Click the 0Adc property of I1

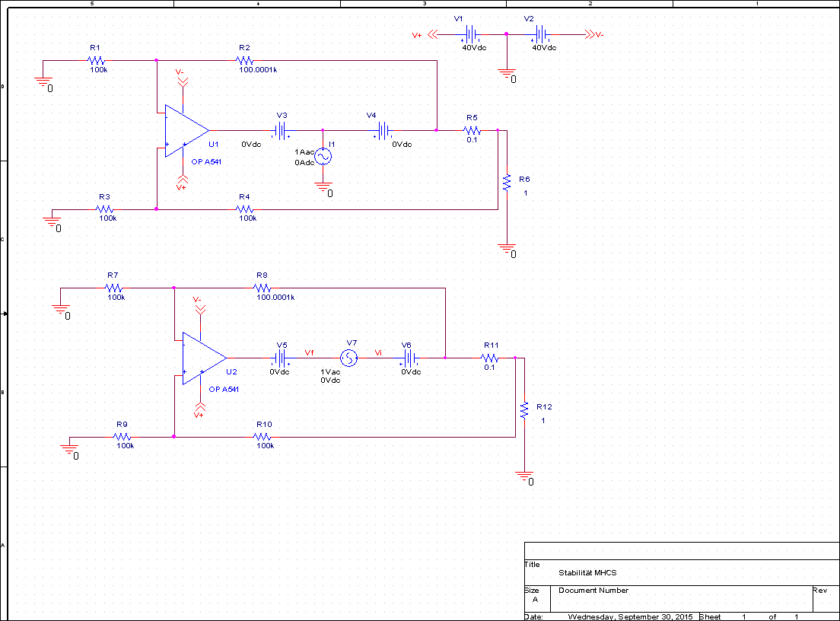point(304,163)
